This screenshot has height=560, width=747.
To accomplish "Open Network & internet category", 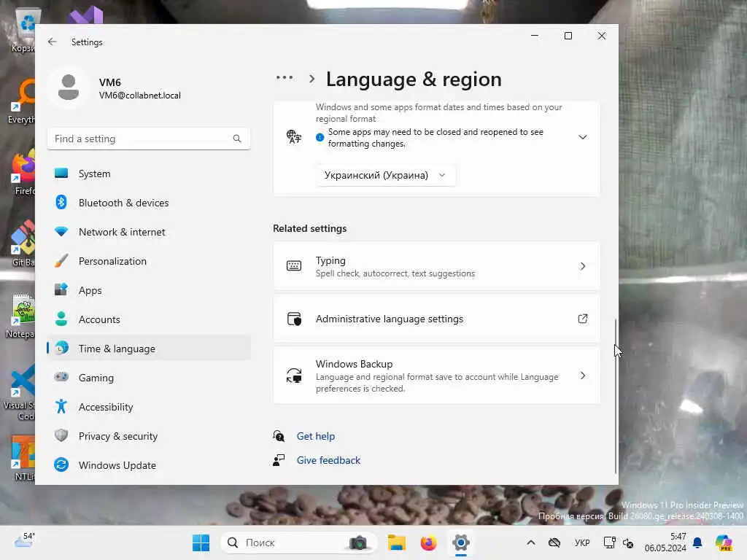I will (x=149, y=232).
